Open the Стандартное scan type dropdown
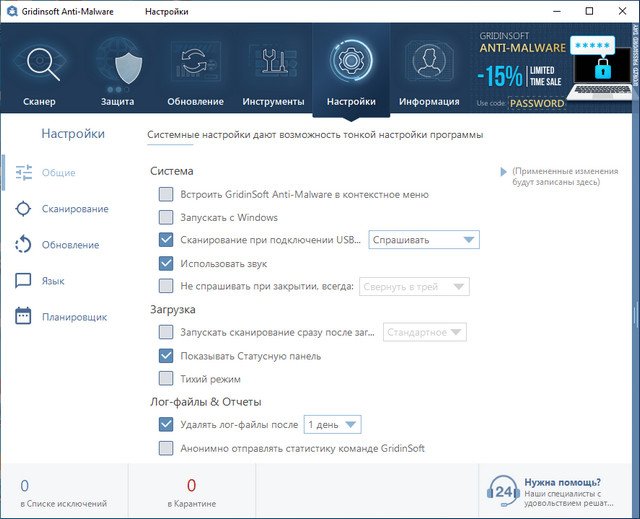Screen dimensions: 640x519 424,332
